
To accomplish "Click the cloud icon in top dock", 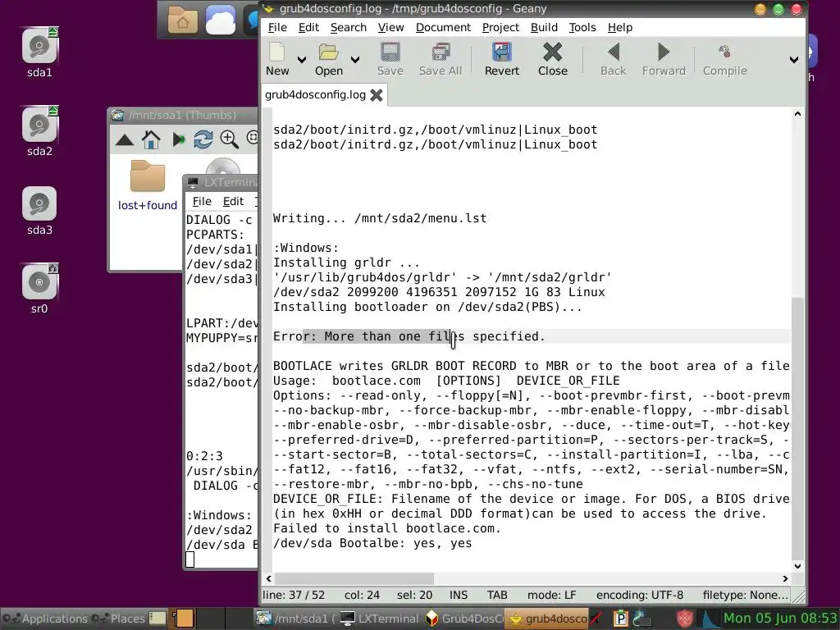I will (x=221, y=20).
